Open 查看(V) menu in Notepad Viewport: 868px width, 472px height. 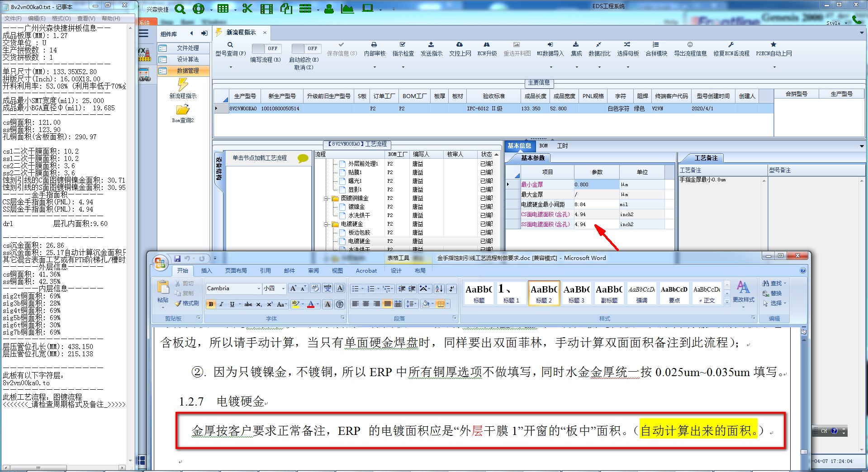(x=86, y=19)
